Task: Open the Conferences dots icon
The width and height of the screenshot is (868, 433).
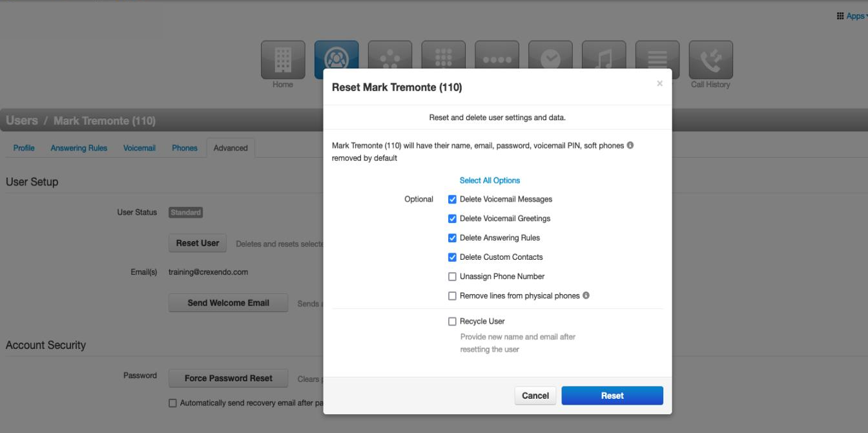Action: pyautogui.click(x=390, y=55)
